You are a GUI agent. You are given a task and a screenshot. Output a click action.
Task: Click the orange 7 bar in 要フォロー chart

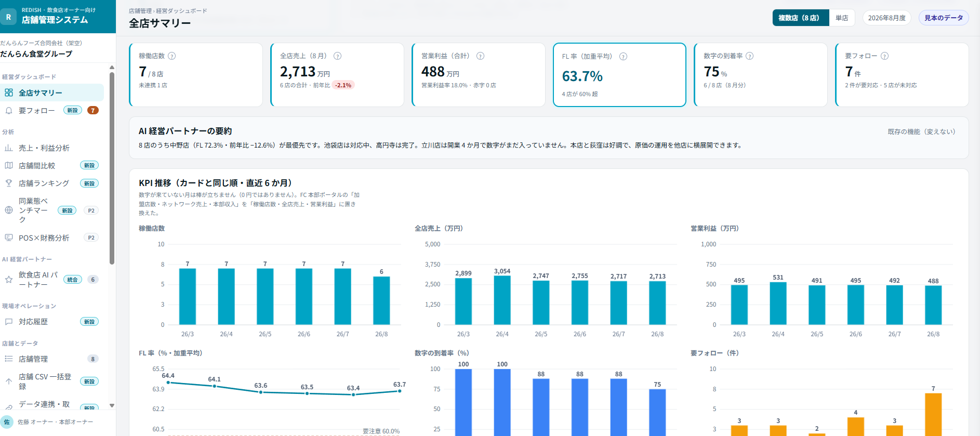pyautogui.click(x=933, y=414)
